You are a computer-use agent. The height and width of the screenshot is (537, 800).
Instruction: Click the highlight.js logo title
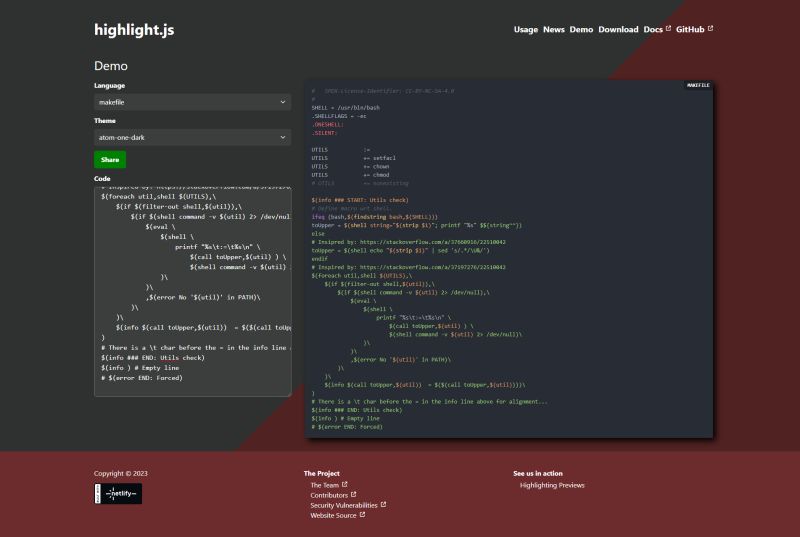pos(134,30)
